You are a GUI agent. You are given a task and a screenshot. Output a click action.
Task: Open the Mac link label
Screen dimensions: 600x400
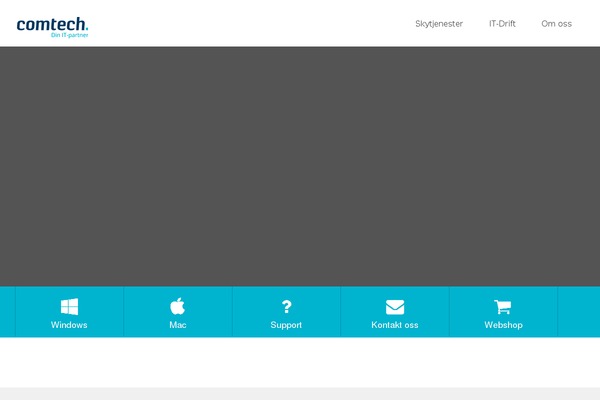tap(178, 325)
